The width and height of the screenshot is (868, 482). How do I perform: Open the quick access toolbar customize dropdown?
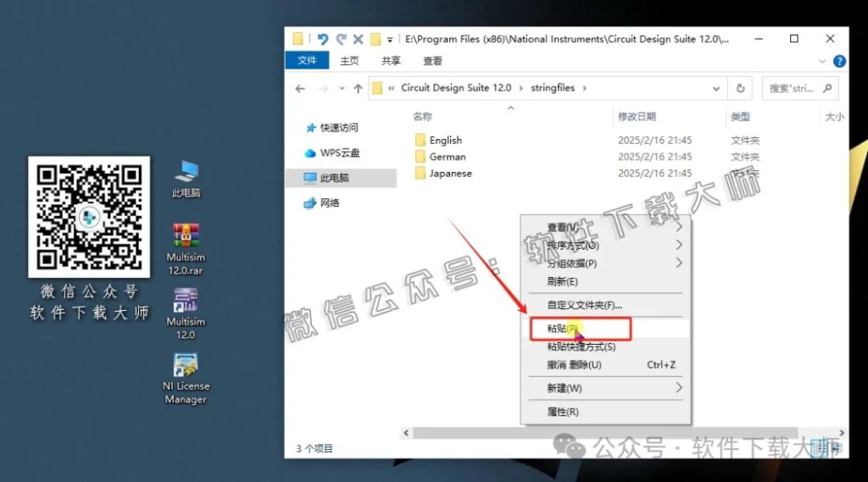(x=390, y=39)
